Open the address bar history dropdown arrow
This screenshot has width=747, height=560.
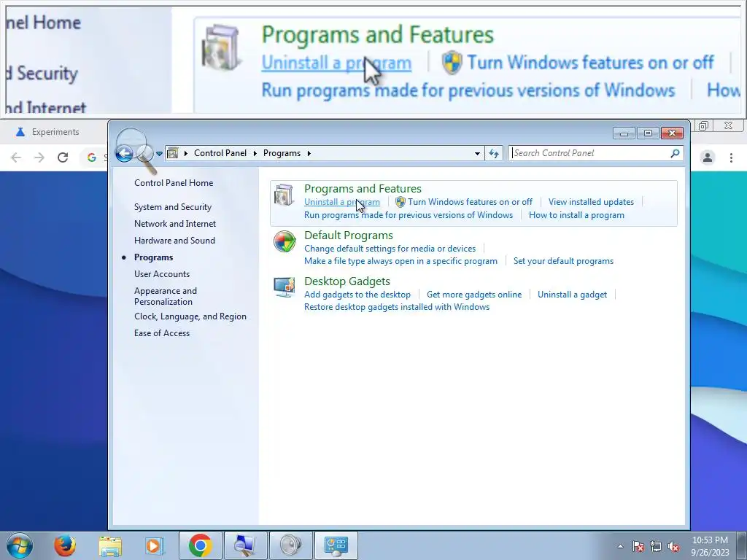pos(477,153)
